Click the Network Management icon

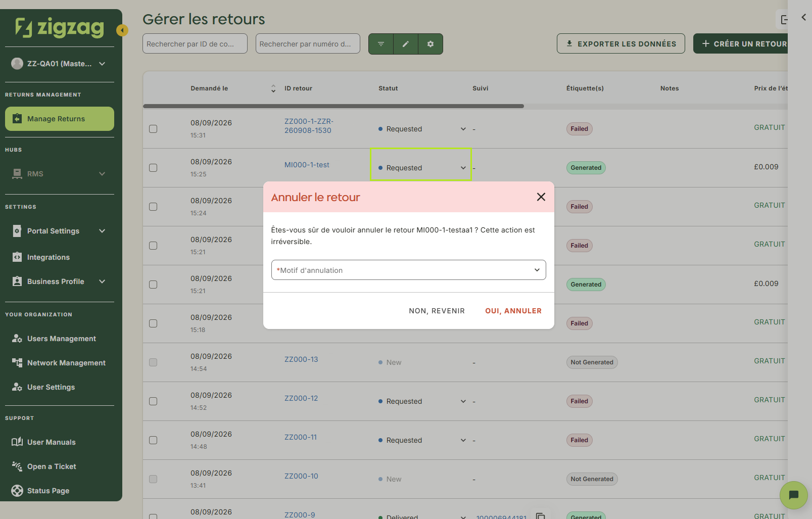(x=17, y=363)
